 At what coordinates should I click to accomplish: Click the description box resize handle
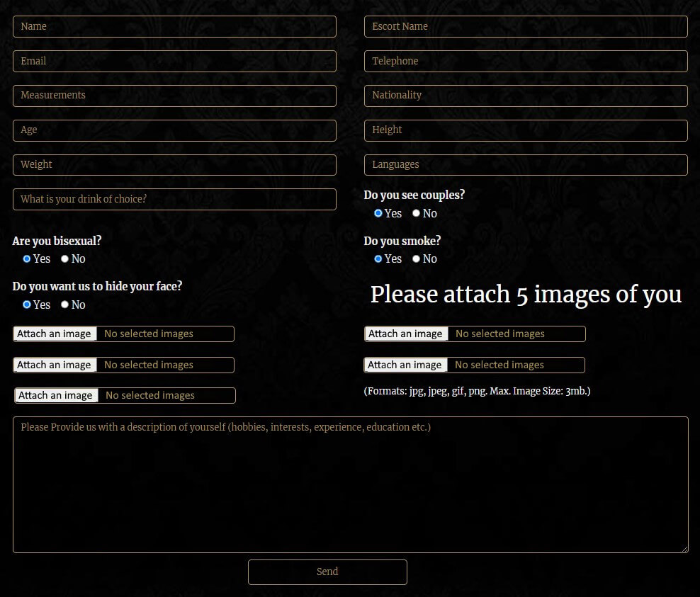(x=685, y=550)
